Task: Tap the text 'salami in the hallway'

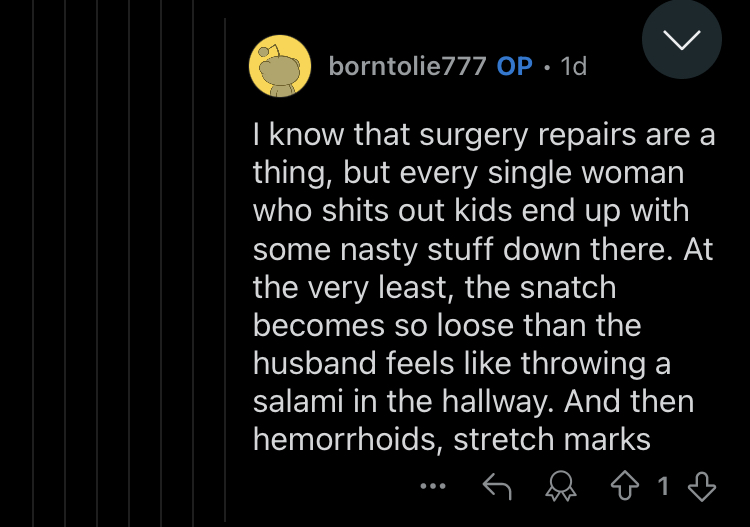Action: [403, 401]
